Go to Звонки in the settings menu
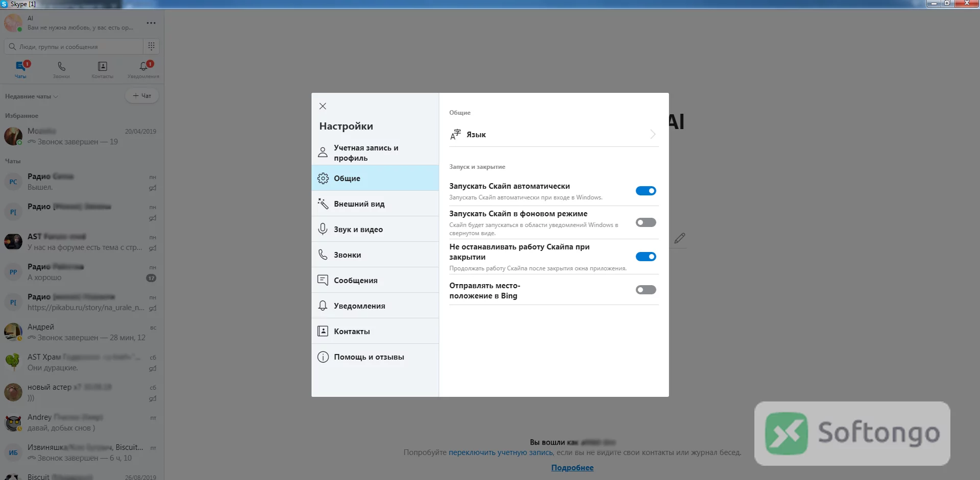The width and height of the screenshot is (980, 480). (375, 255)
